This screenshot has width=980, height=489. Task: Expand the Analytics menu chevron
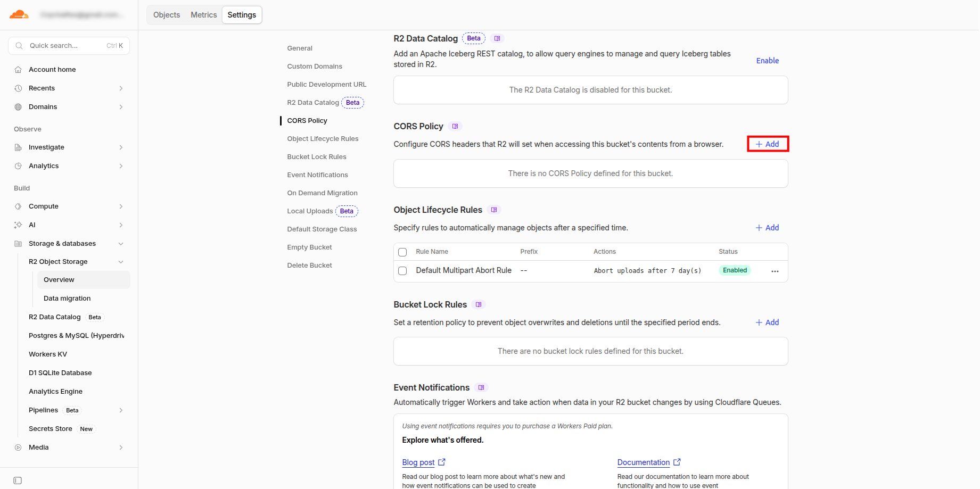[121, 166]
